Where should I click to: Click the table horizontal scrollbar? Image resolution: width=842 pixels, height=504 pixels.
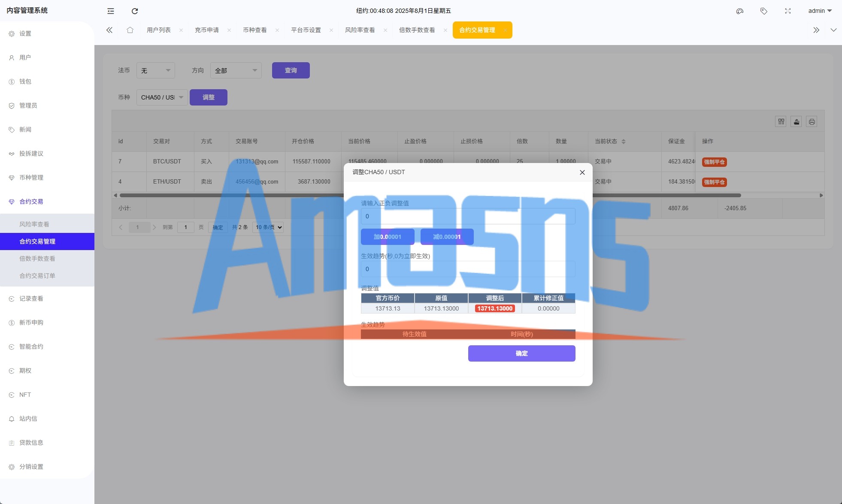tap(430, 195)
